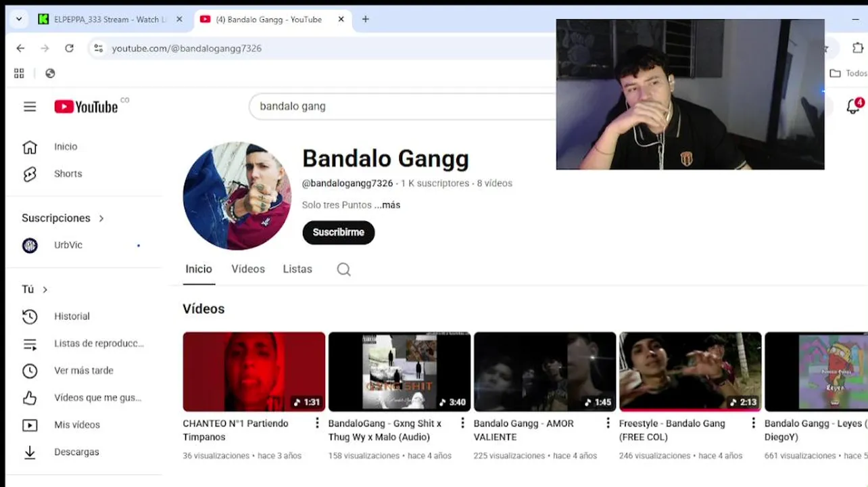Click the Listas de reproducción icon
Viewport: 868px width, 487px height.
click(x=30, y=344)
